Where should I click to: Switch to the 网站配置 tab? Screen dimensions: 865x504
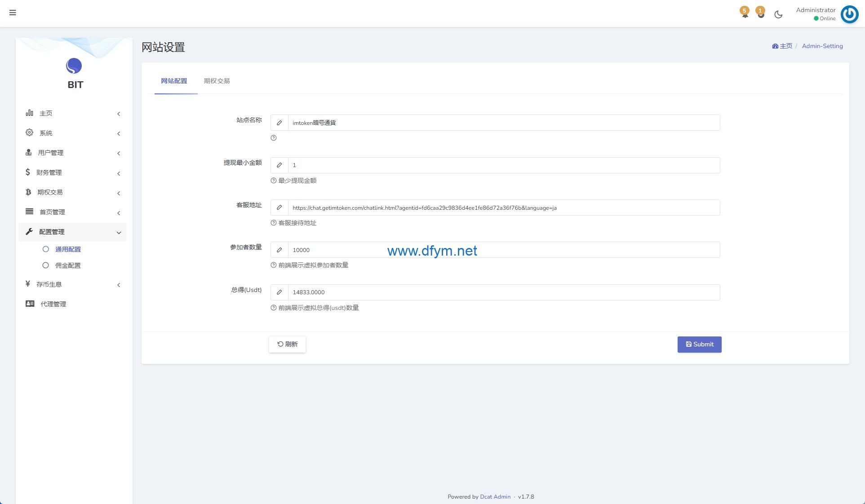pyautogui.click(x=174, y=81)
